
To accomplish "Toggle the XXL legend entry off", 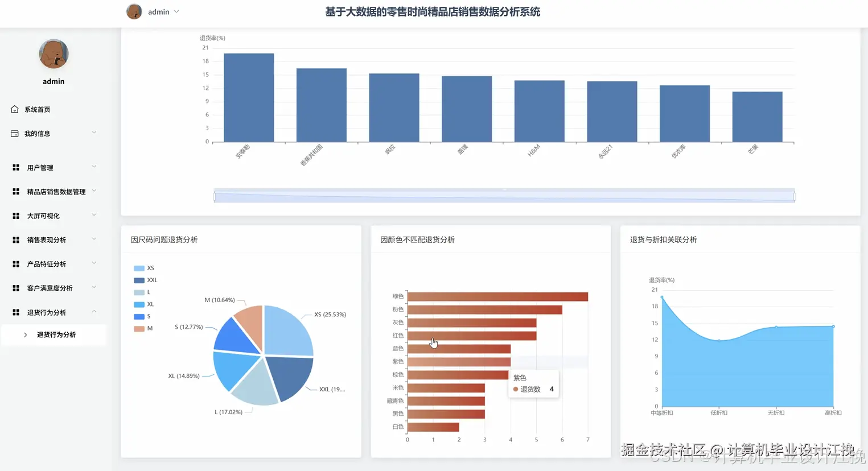I will point(146,280).
